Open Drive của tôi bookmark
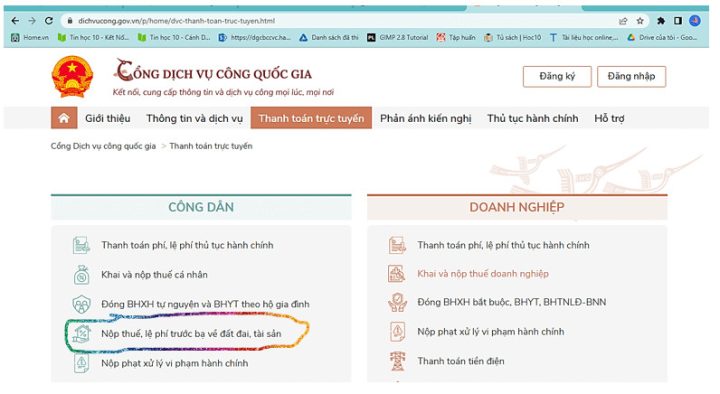This screenshot has height=394, width=720. 663,38
